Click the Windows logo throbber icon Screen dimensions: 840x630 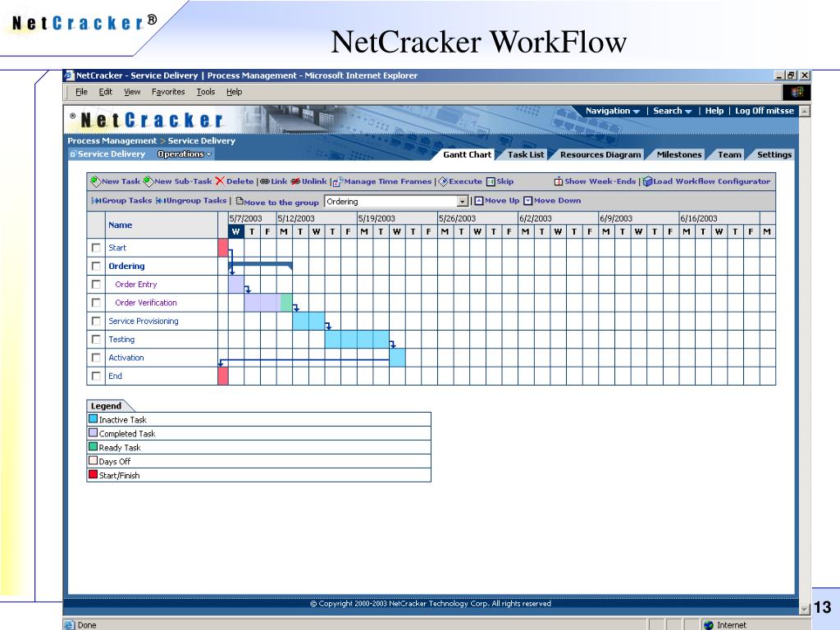click(x=797, y=92)
